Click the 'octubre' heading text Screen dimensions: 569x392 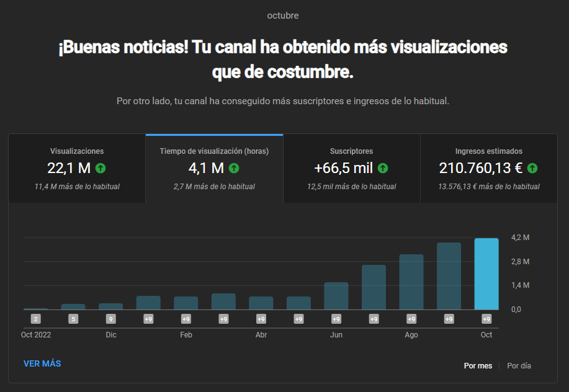tap(283, 16)
